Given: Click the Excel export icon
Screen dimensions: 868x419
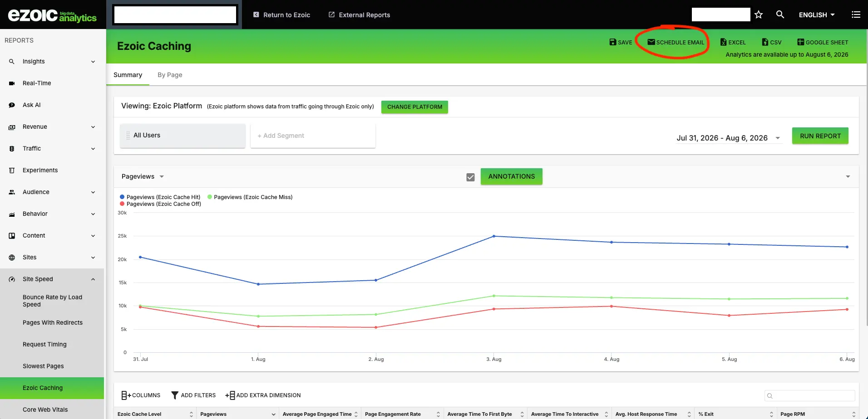Looking at the screenshot, I should 723,42.
